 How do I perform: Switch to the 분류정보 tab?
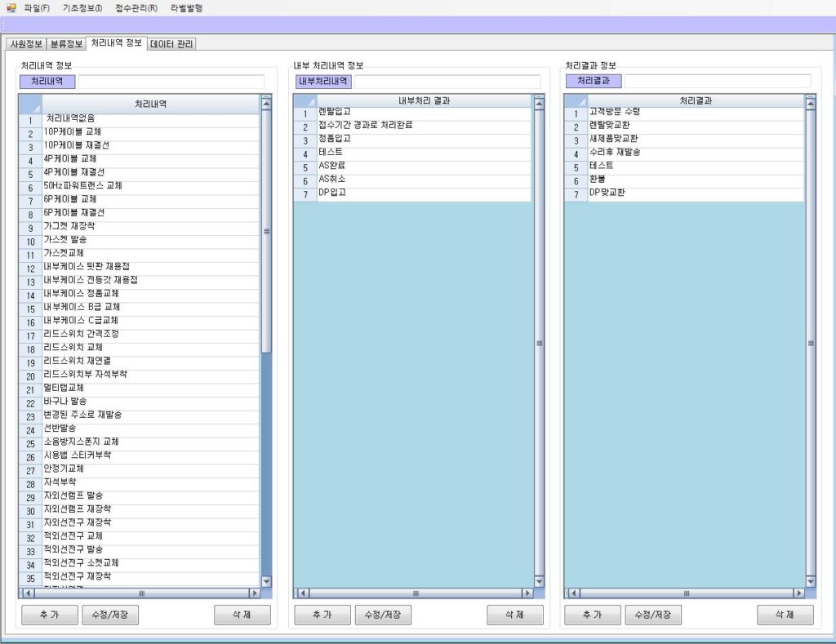point(66,44)
